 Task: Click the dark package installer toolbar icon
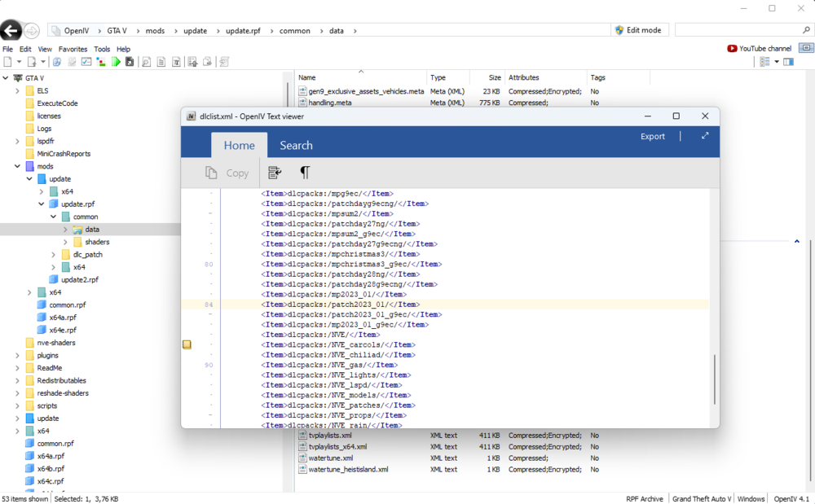[130, 62]
